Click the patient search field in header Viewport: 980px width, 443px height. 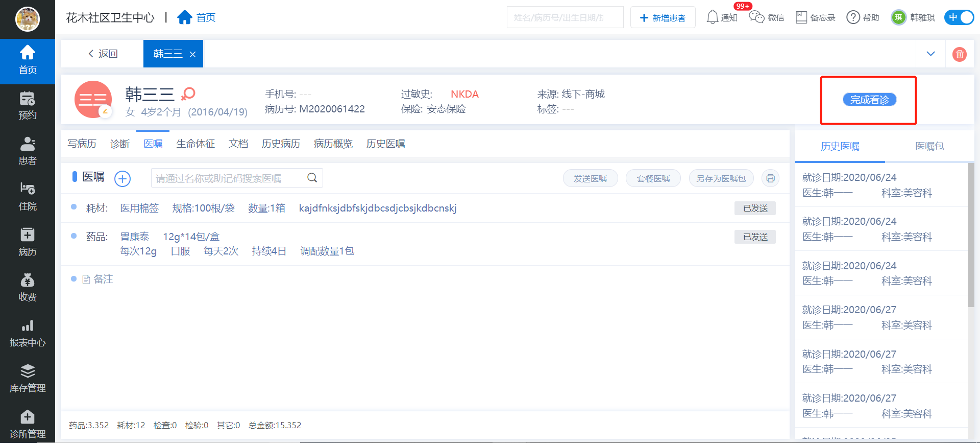click(565, 17)
